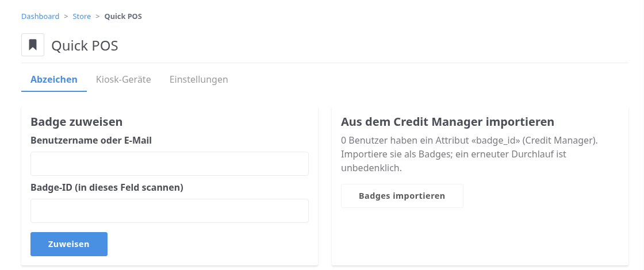Click the Quick POS page title
This screenshot has width=644, height=270.
85,45
